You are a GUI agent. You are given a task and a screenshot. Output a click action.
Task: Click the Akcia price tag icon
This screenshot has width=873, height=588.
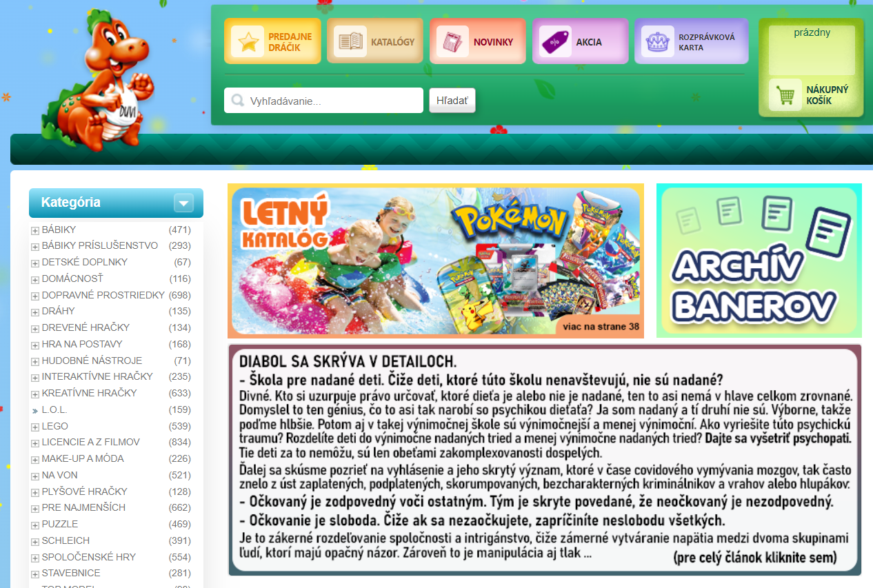click(x=555, y=42)
